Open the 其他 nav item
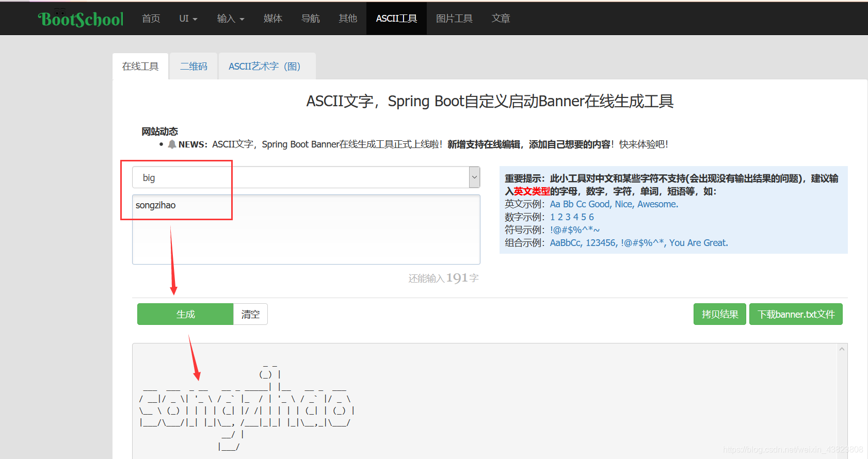The height and width of the screenshot is (459, 868). [348, 19]
